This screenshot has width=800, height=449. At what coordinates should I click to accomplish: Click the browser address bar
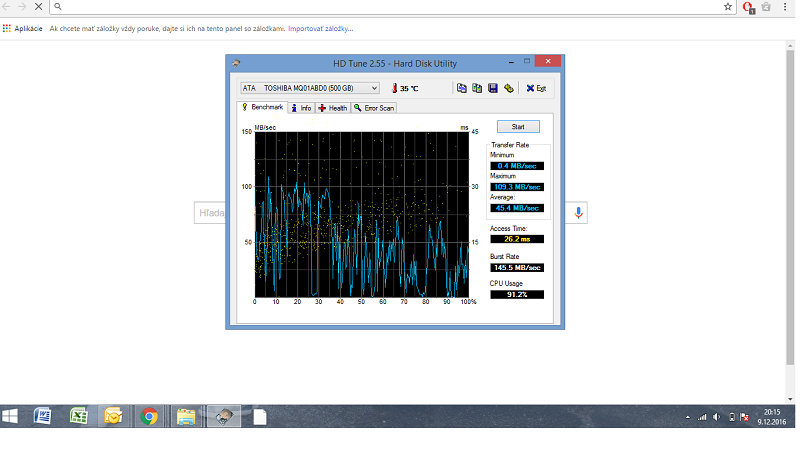(390, 6)
